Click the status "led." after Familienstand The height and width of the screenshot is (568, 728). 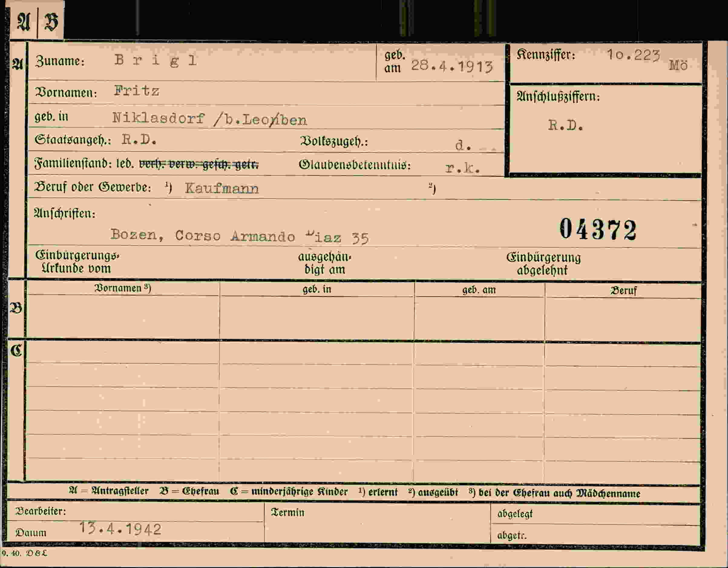[x=125, y=164]
